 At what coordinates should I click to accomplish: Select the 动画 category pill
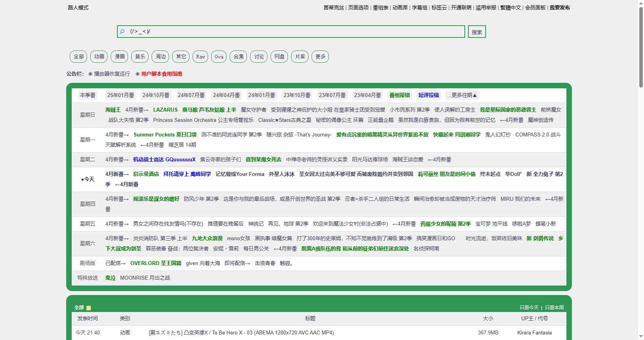[99, 56]
